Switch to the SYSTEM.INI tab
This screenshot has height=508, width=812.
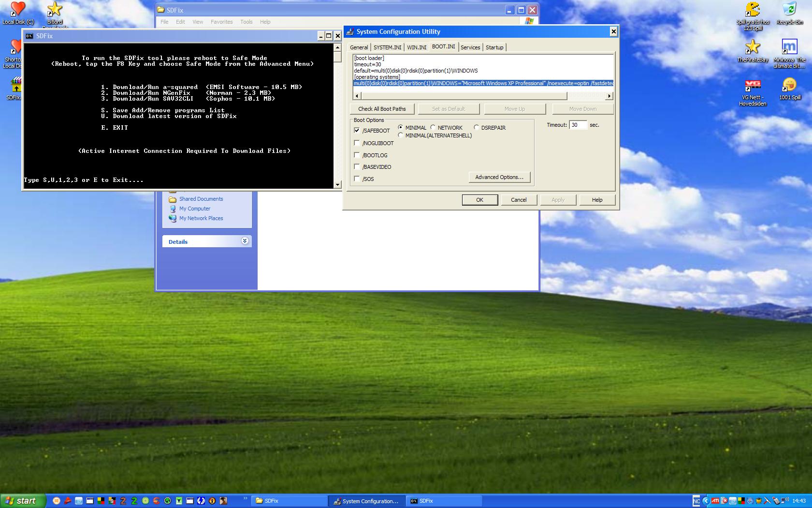coord(387,47)
